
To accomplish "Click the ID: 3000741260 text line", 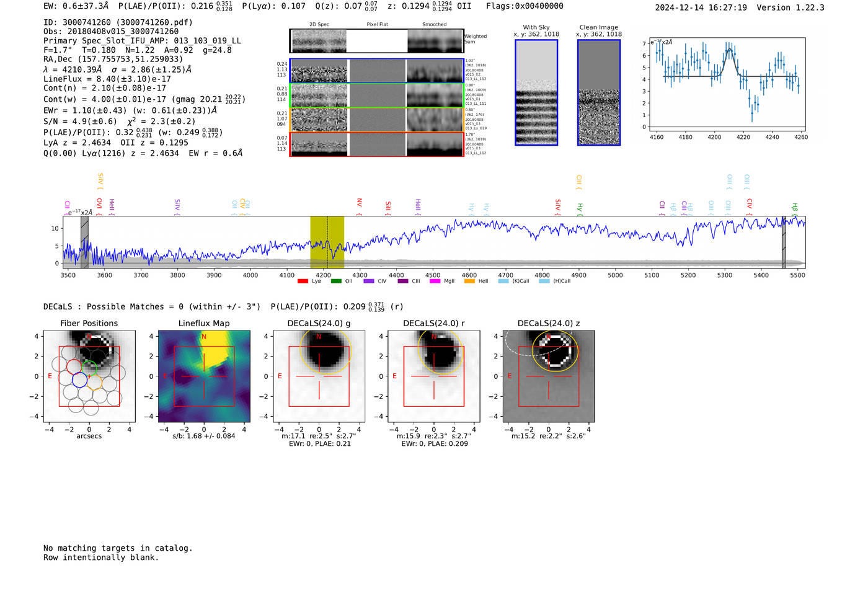I will click(x=118, y=22).
